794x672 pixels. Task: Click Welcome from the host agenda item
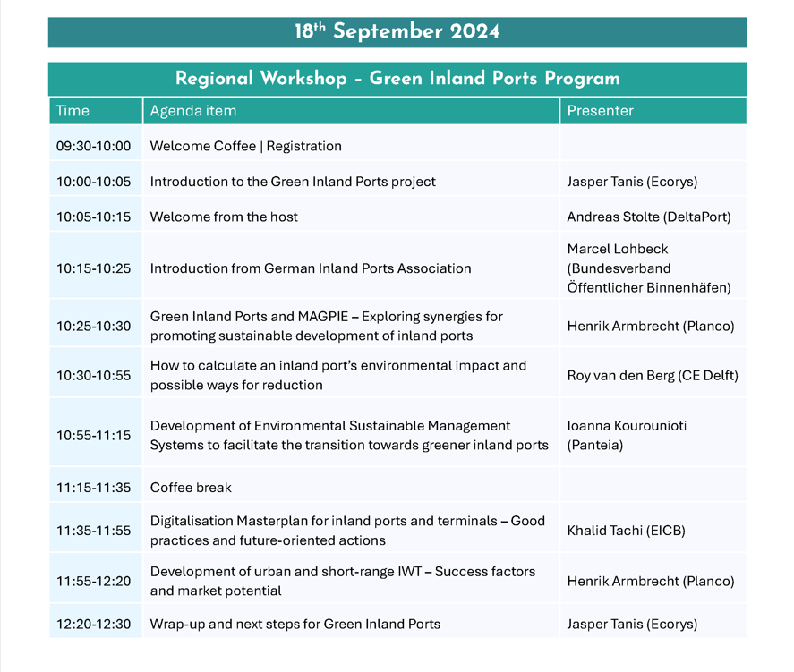224,217
